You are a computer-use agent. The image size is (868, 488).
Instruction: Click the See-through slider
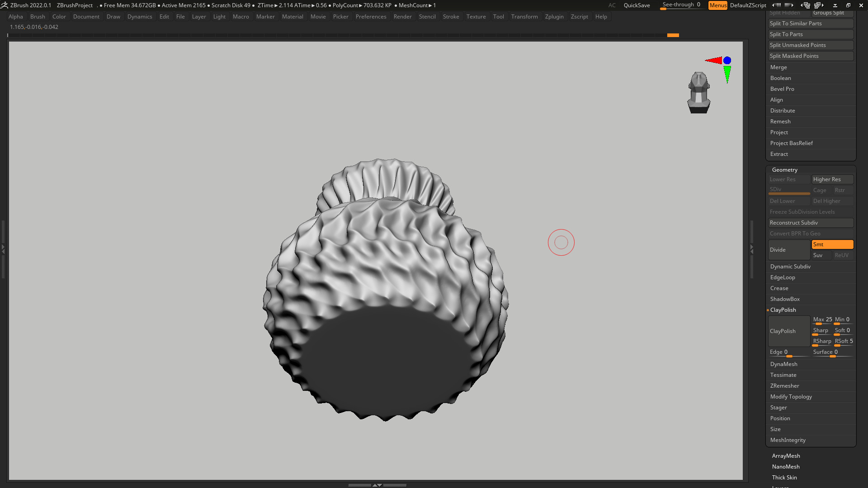[681, 5]
